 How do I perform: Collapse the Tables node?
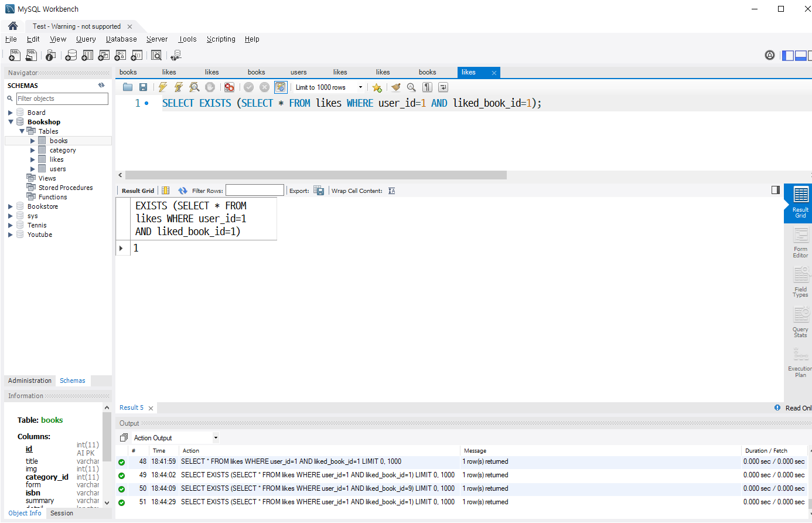(22, 131)
